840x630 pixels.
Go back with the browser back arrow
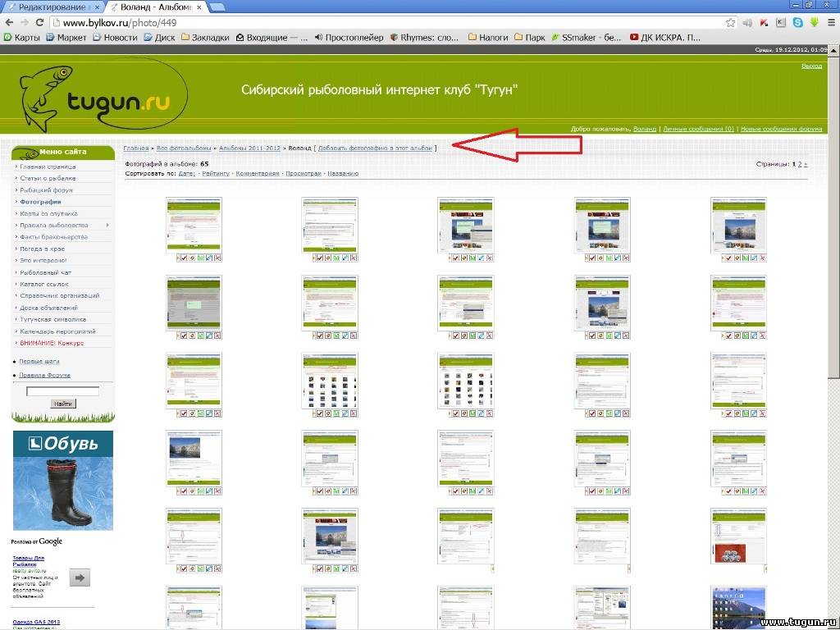(x=9, y=22)
